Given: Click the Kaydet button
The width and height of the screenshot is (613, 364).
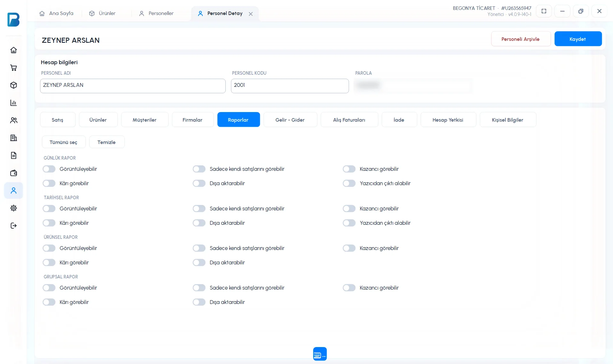Looking at the screenshot, I should [x=578, y=39].
